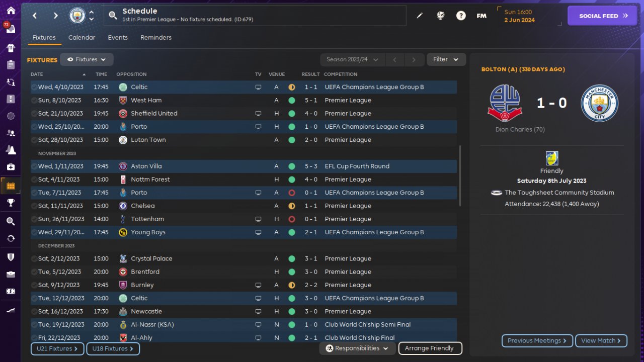Image resolution: width=644 pixels, height=362 pixels.
Task: Click the Arrange Friendly button
Action: 430,348
